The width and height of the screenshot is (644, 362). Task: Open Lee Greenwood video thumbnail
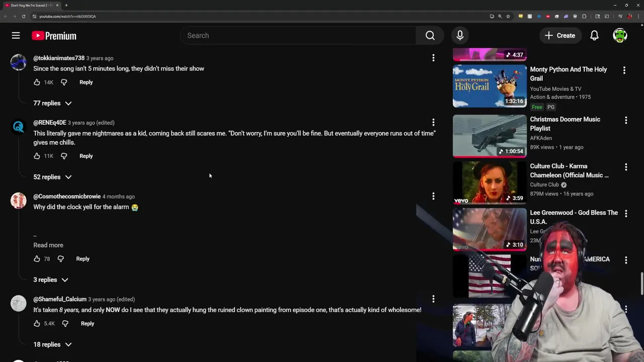[x=490, y=229]
